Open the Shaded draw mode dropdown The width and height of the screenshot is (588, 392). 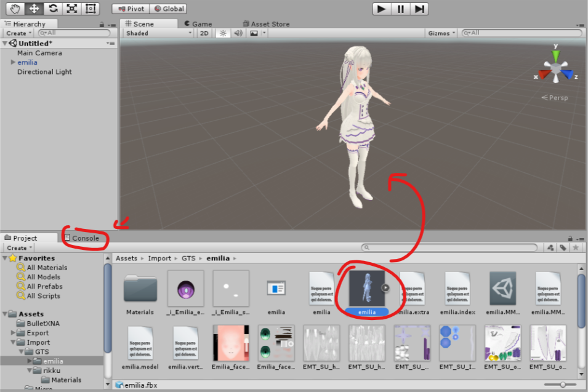coord(158,33)
